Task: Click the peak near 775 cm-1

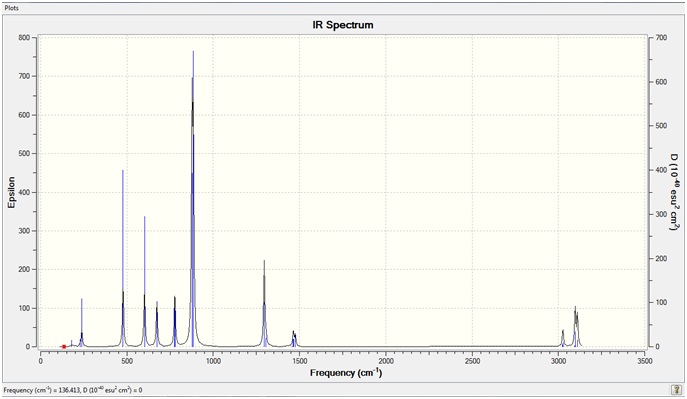Action: coord(175,322)
